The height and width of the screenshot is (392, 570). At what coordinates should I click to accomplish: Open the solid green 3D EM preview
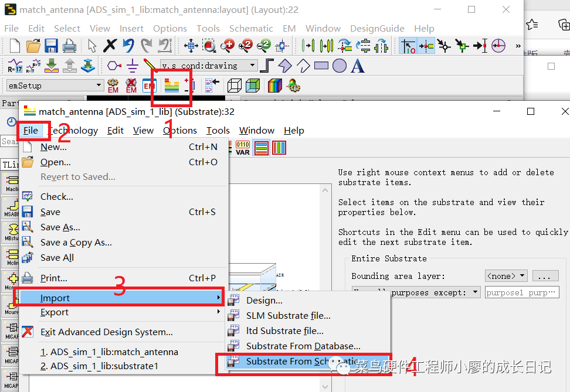point(253,86)
